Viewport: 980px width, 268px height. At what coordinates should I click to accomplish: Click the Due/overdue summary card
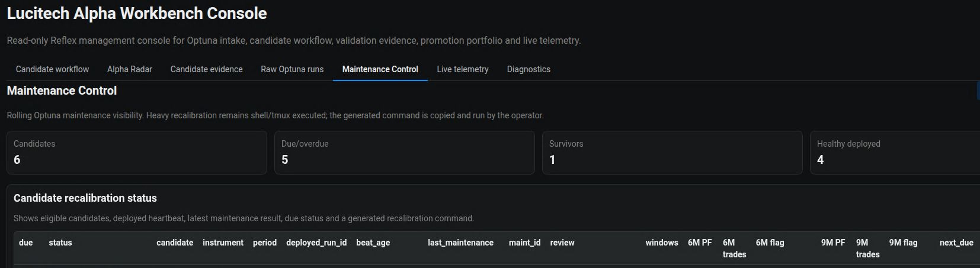[405, 153]
